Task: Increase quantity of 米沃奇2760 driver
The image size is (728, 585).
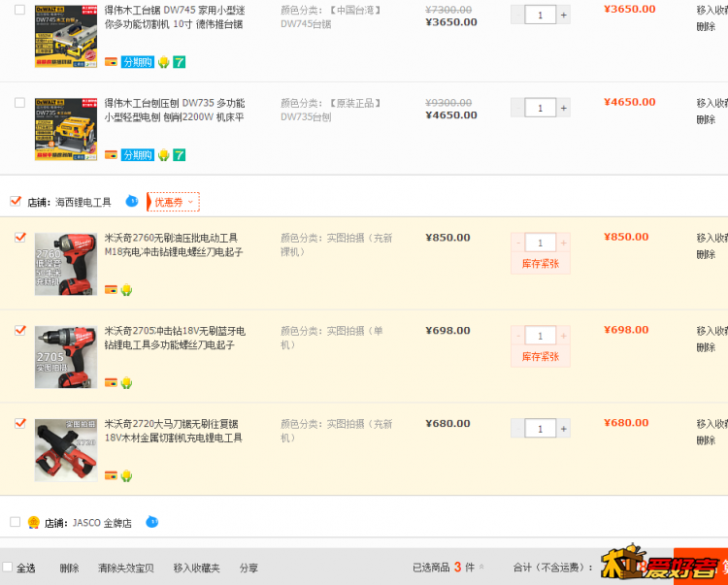Action: click(x=563, y=243)
